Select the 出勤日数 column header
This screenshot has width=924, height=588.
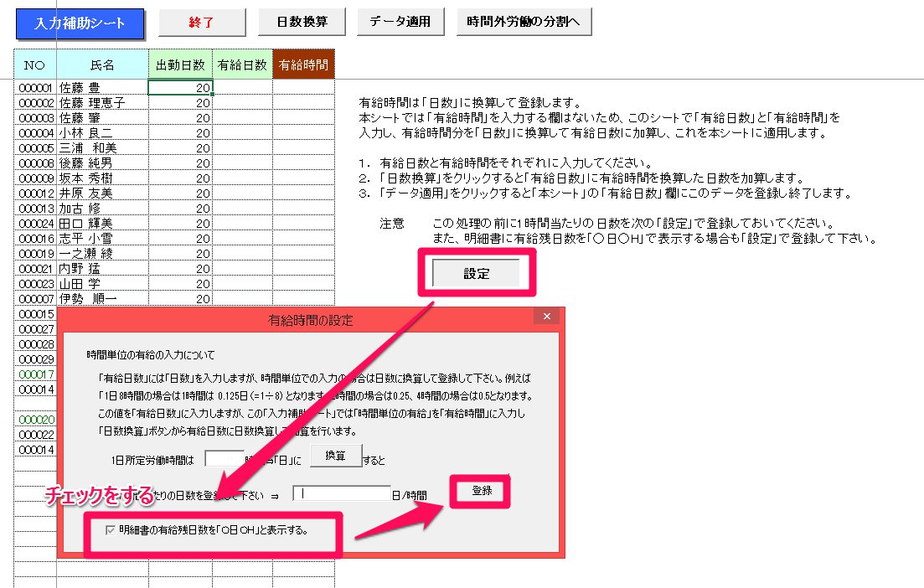click(x=180, y=64)
